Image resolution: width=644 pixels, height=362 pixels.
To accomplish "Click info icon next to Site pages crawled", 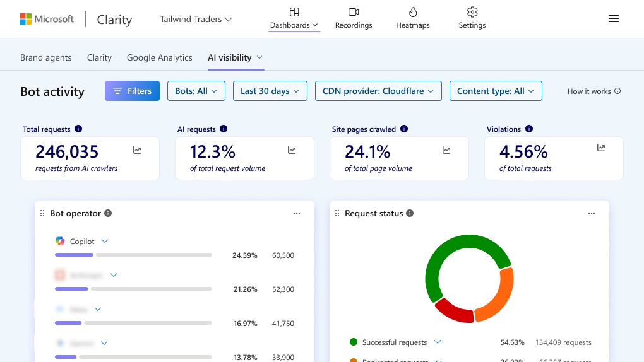I will (x=404, y=129).
